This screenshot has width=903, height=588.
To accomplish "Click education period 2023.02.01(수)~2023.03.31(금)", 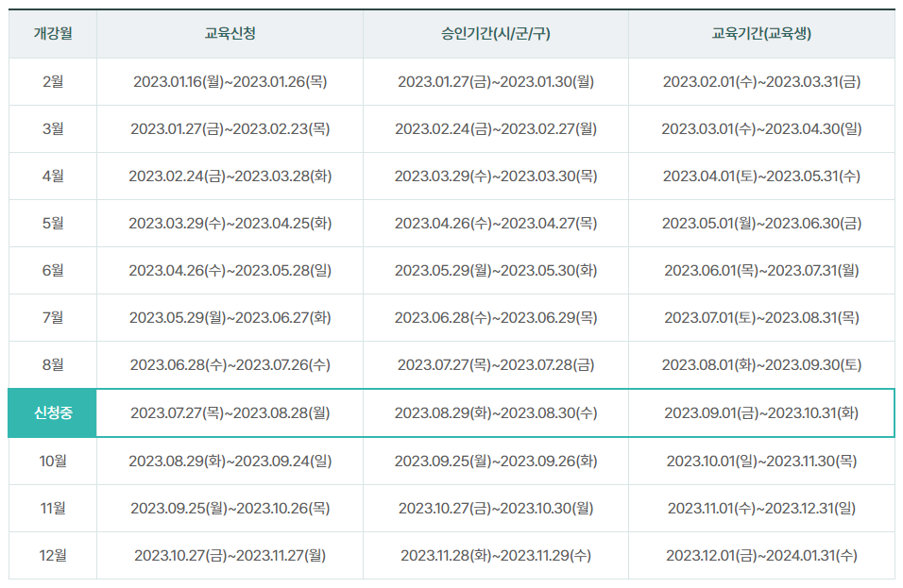I will (765, 81).
